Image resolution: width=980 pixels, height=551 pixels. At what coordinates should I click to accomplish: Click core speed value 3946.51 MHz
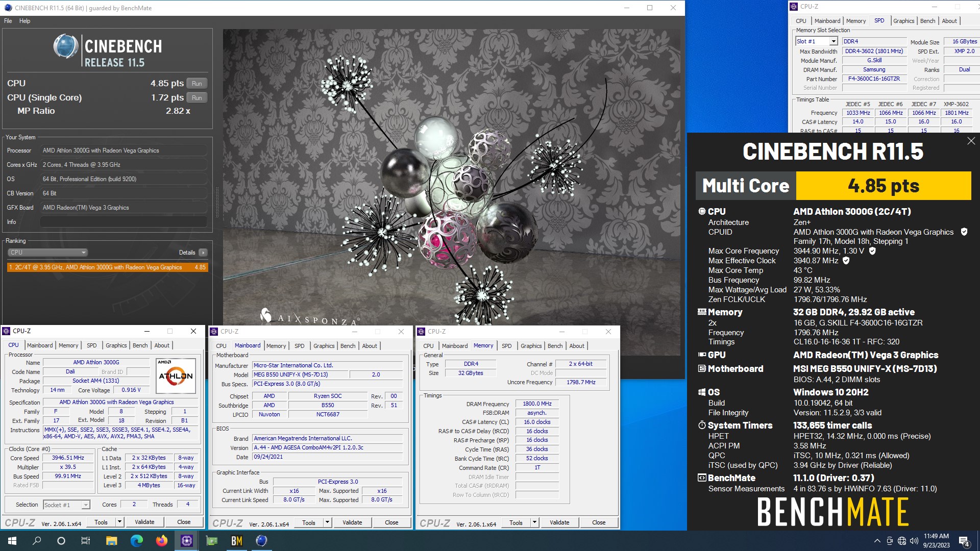[68, 458]
